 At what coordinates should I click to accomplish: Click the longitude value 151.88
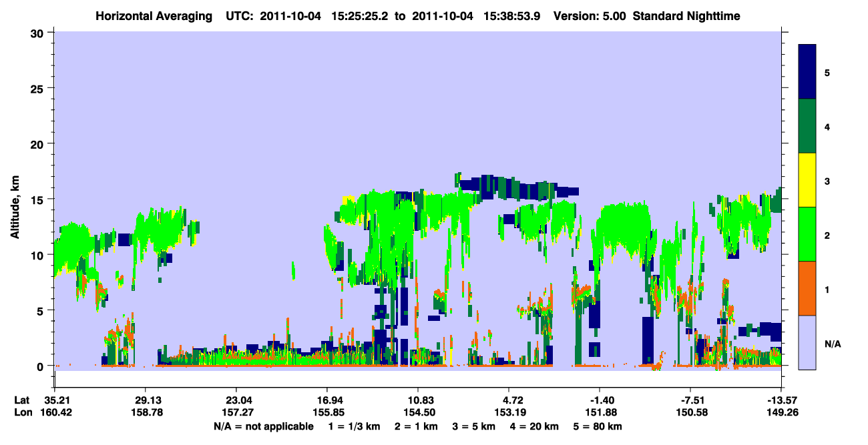pyautogui.click(x=600, y=413)
